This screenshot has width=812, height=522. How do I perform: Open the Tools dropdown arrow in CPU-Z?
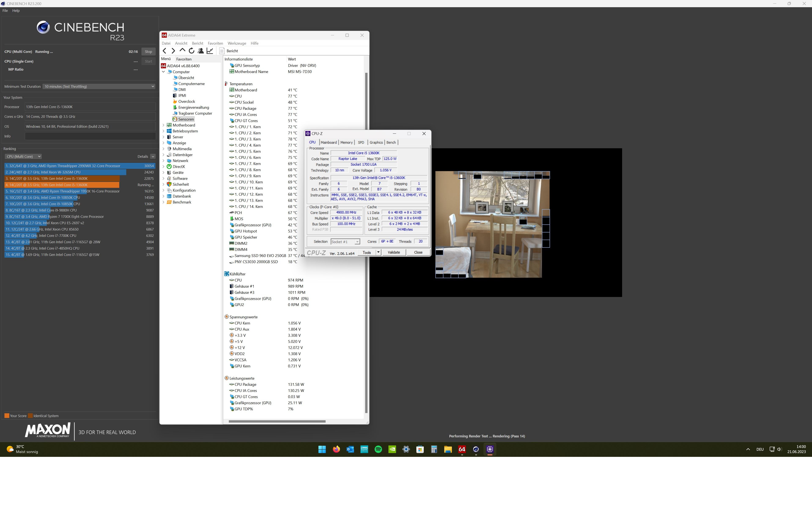tap(378, 253)
